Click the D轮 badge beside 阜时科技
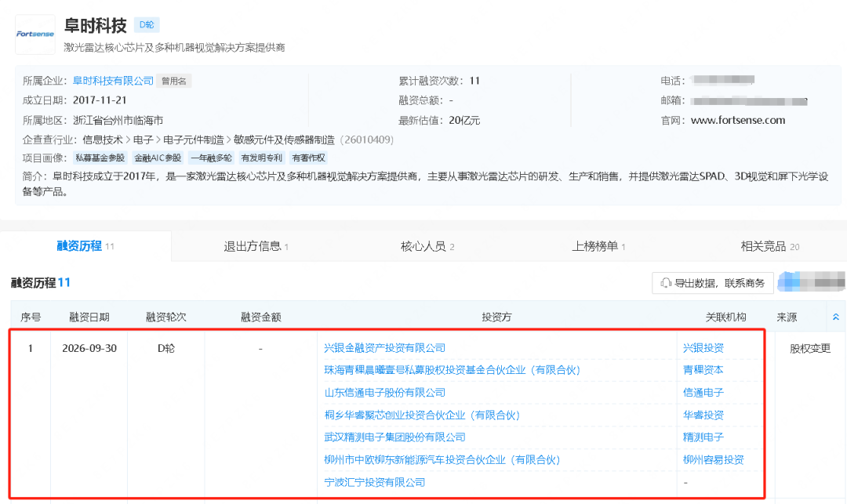 tap(147, 25)
